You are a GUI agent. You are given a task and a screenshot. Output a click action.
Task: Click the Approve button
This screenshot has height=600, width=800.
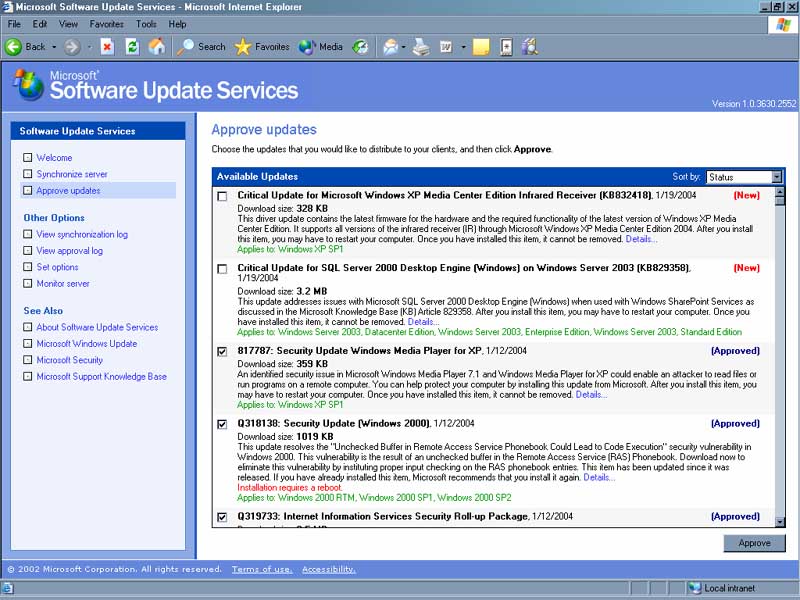point(754,543)
